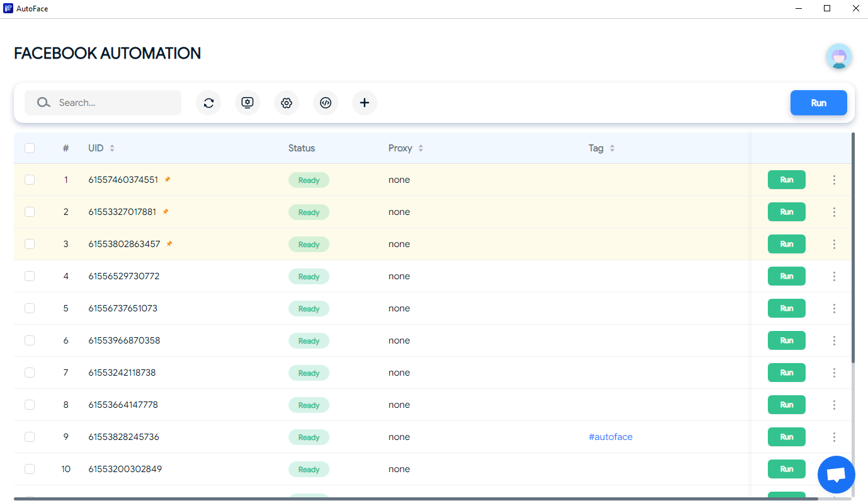The height and width of the screenshot is (503, 868).
Task: Select UID text 61553242118738
Action: tap(122, 373)
